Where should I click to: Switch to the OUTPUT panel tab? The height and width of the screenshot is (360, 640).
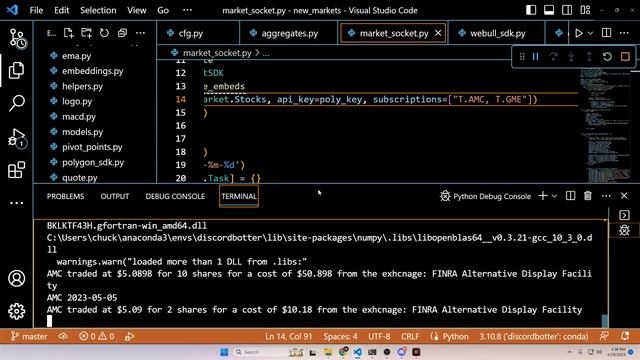coord(115,196)
